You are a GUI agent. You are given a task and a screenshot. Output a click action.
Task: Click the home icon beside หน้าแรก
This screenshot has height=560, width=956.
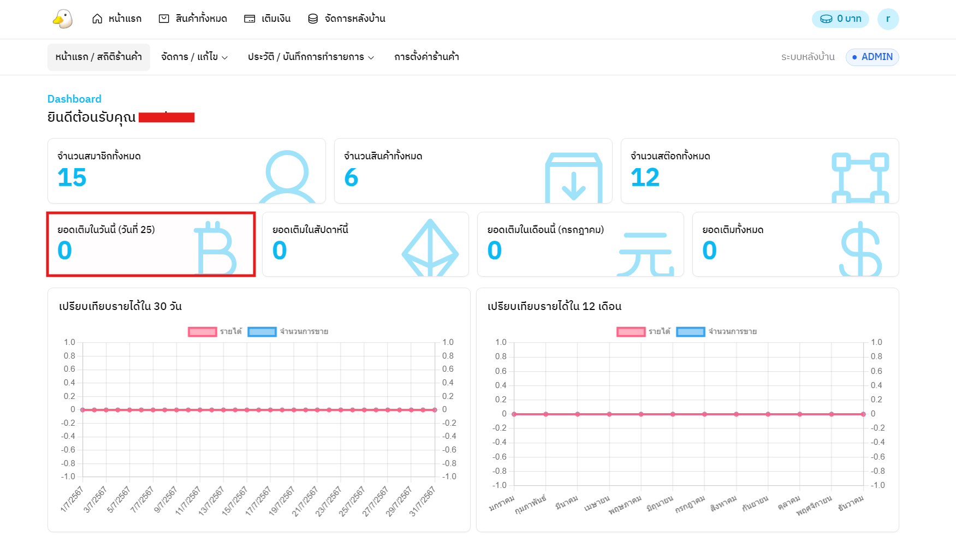point(97,19)
